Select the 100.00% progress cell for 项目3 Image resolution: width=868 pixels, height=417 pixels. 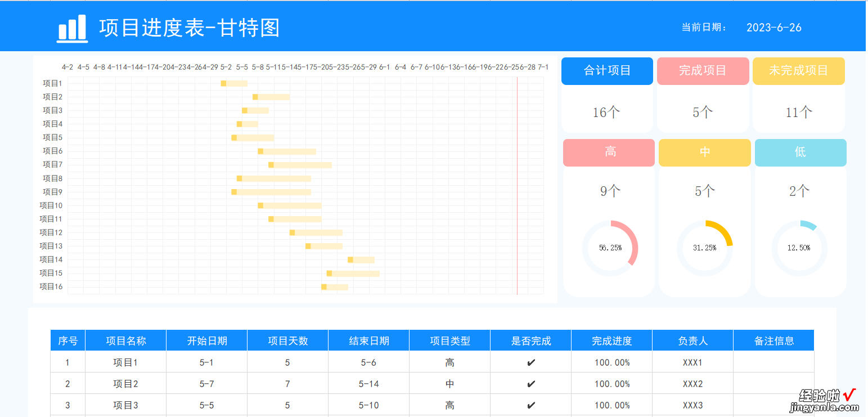click(612, 405)
